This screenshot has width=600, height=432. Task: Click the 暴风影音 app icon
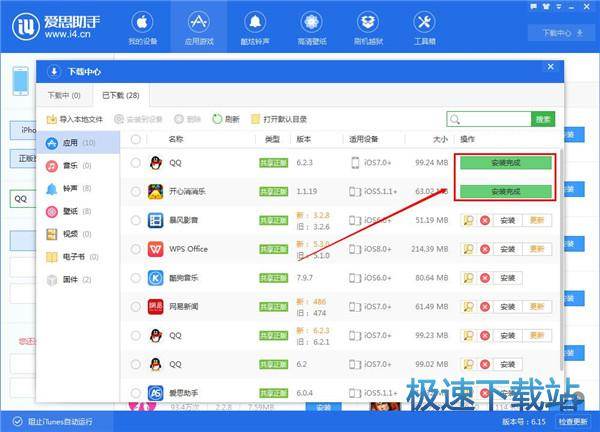tap(156, 220)
